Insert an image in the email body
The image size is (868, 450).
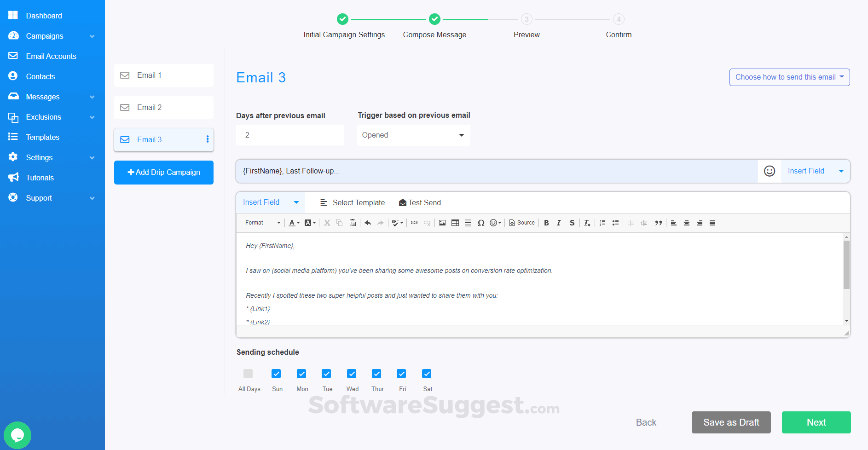(x=442, y=223)
